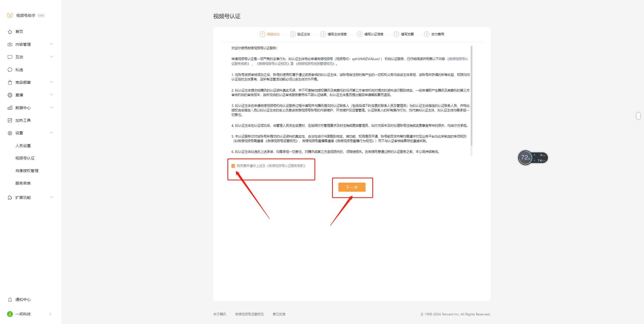Open 通知中心 in the sidebar

[23, 300]
